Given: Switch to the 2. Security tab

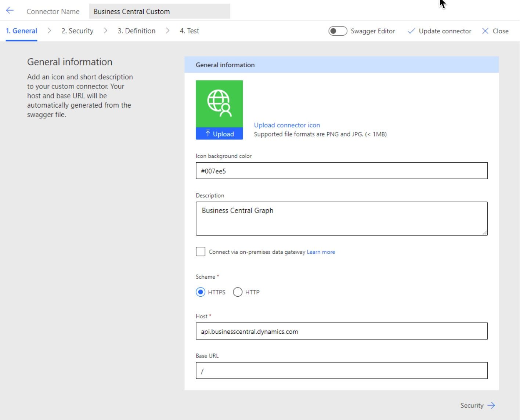Looking at the screenshot, I should [77, 31].
